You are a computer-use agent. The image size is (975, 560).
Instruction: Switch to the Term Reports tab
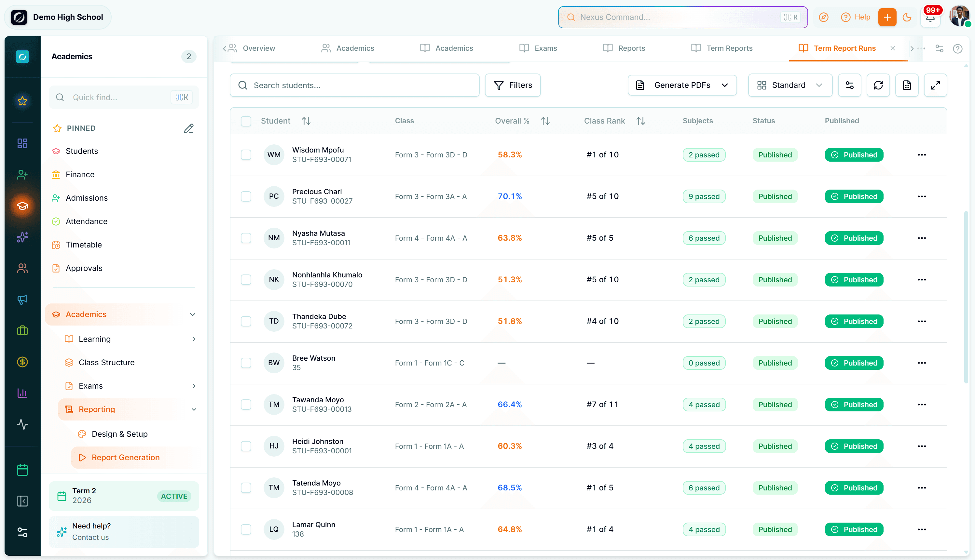click(x=722, y=48)
